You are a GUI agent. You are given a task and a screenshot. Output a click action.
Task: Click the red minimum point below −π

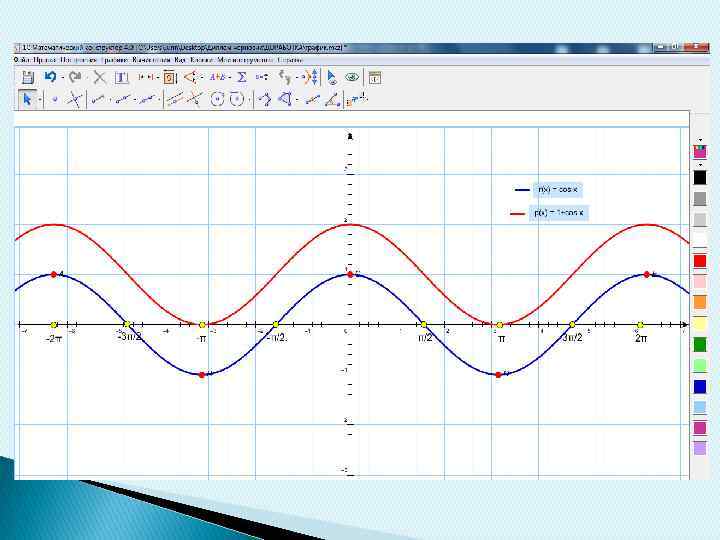[x=202, y=375]
